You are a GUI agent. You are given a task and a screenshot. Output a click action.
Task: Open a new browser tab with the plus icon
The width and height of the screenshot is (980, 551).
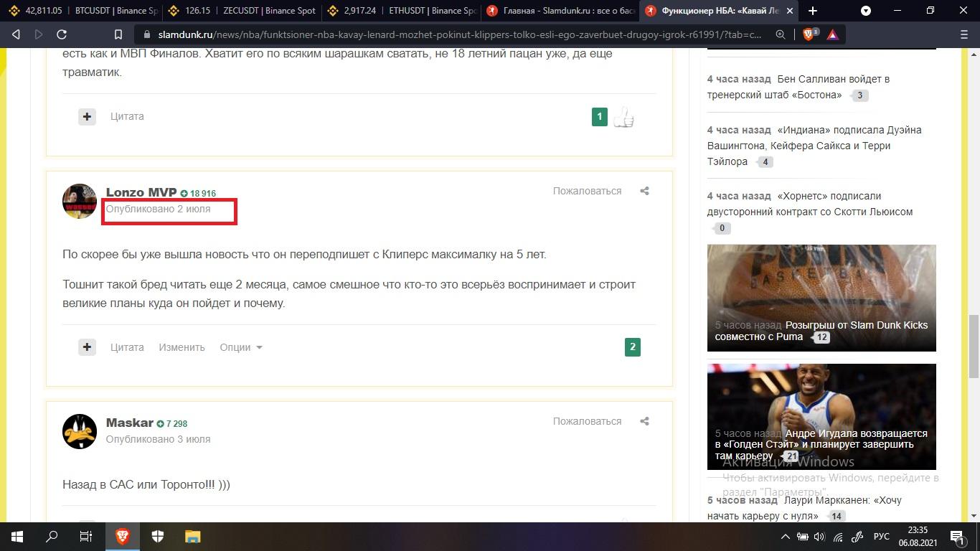[813, 11]
